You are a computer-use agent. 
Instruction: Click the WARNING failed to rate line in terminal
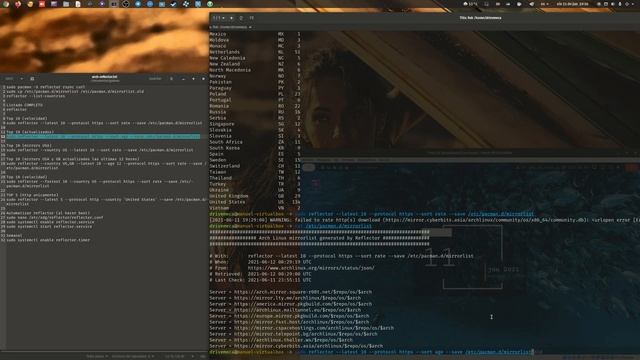coord(424,220)
